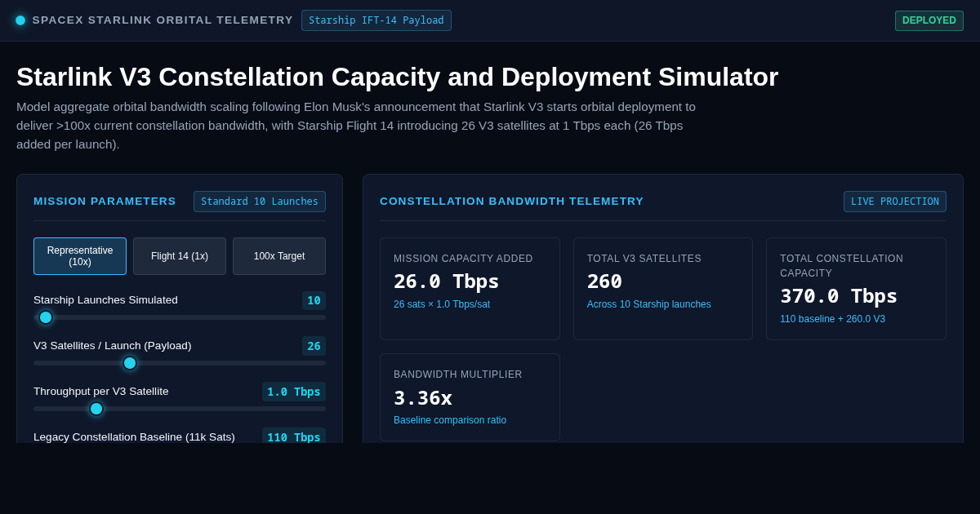The width and height of the screenshot is (980, 514).
Task: Click '110 baseline + 260.0 V3' text
Action: (x=832, y=319)
